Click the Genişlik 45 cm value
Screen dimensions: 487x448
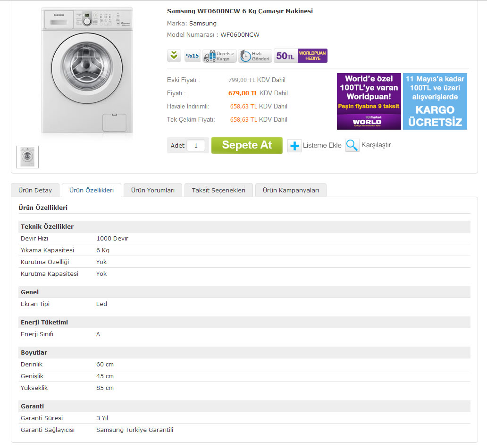[105, 376]
